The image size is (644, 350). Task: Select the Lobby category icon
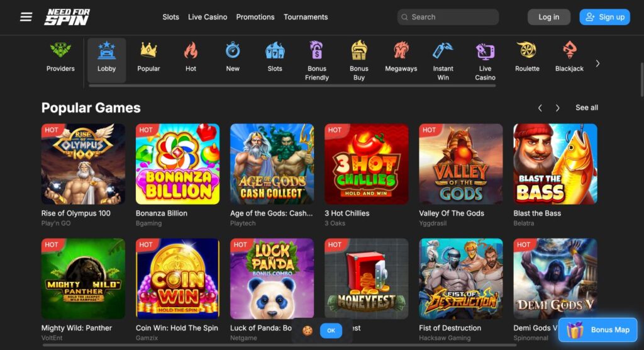click(x=106, y=50)
